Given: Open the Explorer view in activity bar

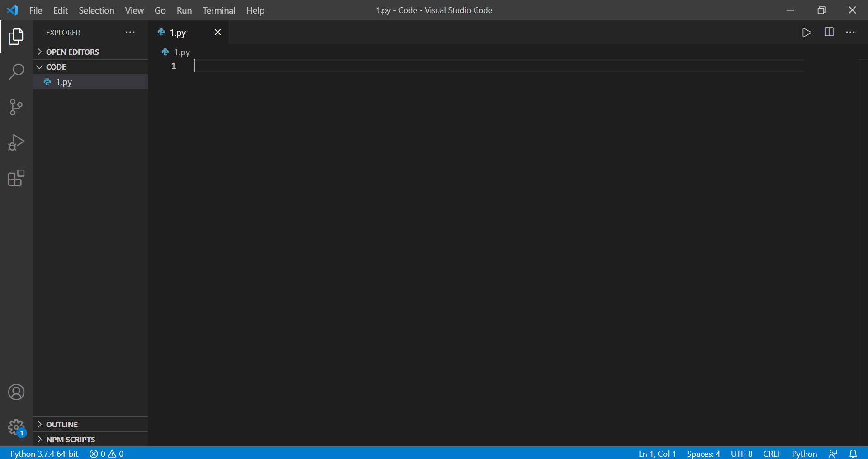Looking at the screenshot, I should (16, 37).
